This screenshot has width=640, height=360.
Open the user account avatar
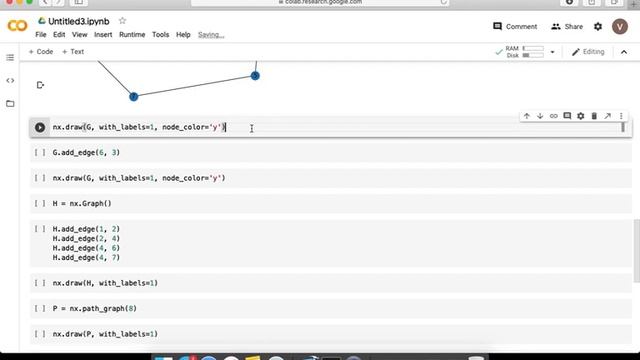click(620, 27)
